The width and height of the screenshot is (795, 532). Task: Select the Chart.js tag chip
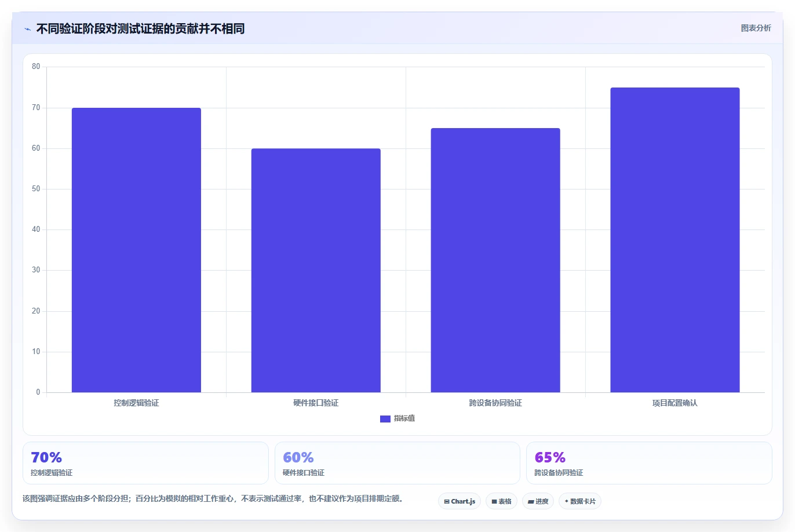460,501
